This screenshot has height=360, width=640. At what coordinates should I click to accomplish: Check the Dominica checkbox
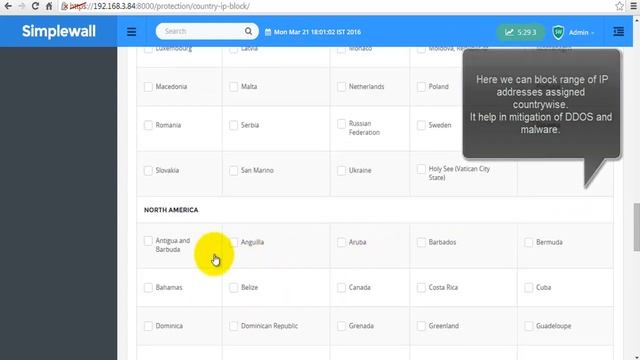pyautogui.click(x=148, y=326)
